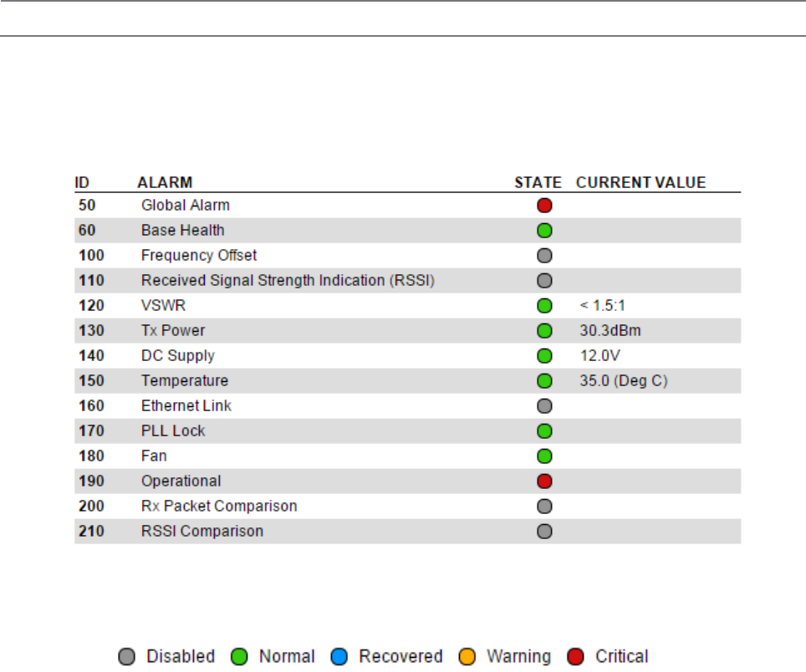Click the green state indicator for Fan
Image resolution: width=806 pixels, height=672 pixels.
pyautogui.click(x=544, y=456)
